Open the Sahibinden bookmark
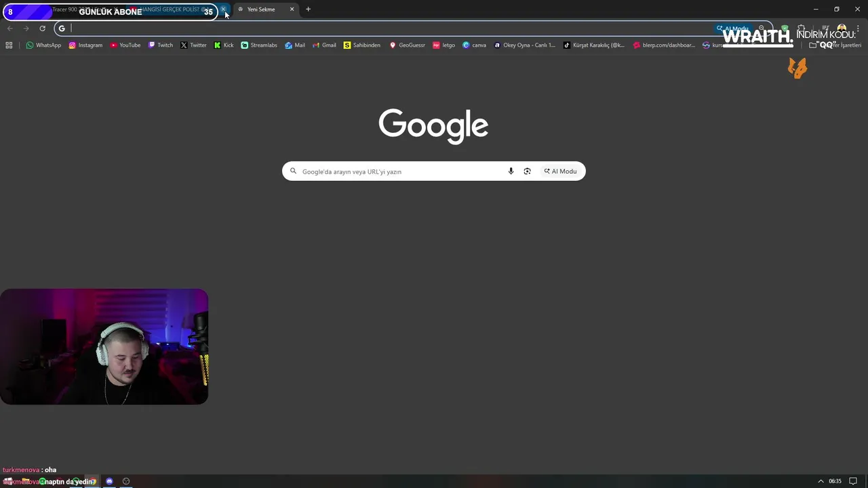The width and height of the screenshot is (868, 488). pyautogui.click(x=362, y=45)
